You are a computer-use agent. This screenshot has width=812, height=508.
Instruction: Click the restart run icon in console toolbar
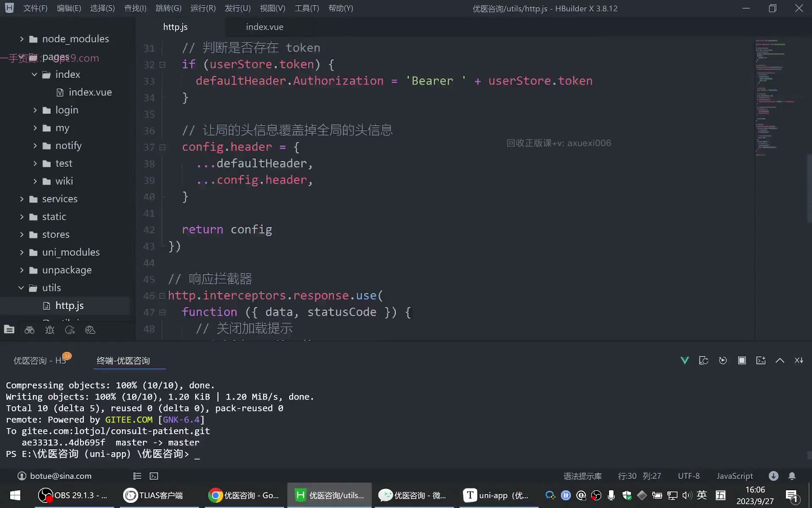coord(723,360)
